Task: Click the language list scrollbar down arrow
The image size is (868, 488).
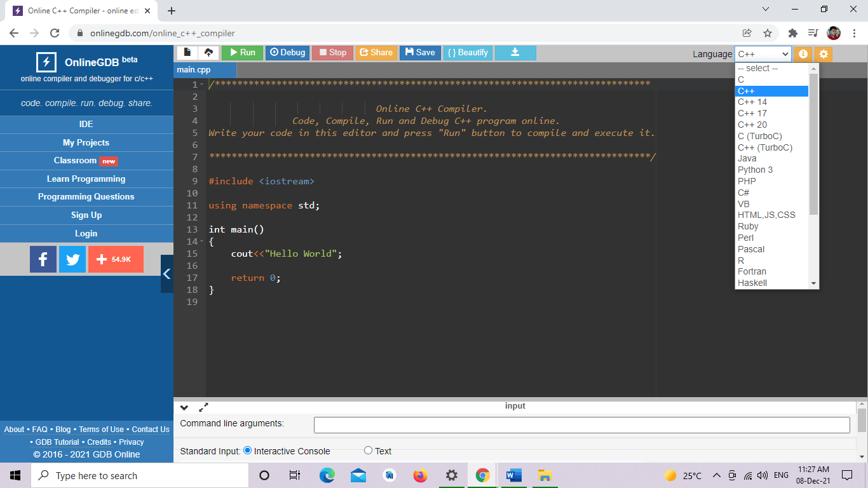Action: click(813, 283)
